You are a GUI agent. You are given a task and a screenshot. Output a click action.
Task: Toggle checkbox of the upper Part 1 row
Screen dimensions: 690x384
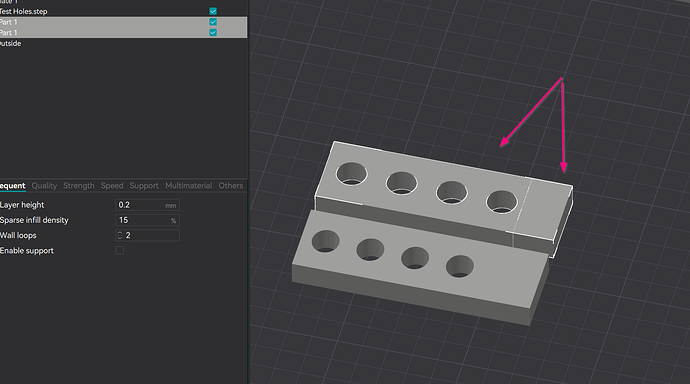[x=213, y=22]
